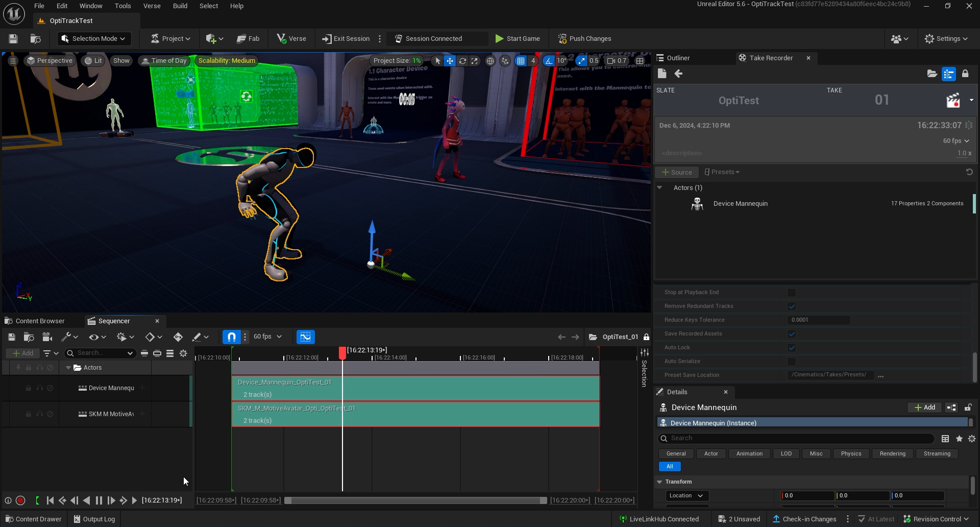Click the Take Recorder clapperboard record icon

pos(952,101)
